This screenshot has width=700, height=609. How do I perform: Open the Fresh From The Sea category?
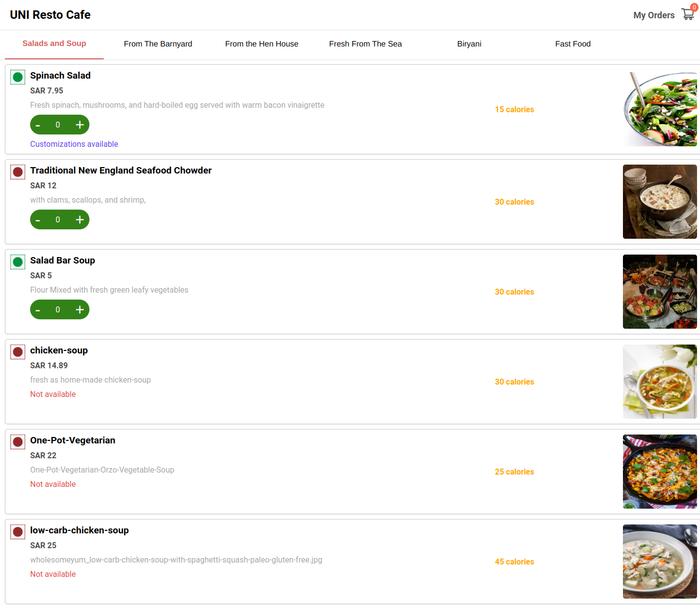coord(366,44)
